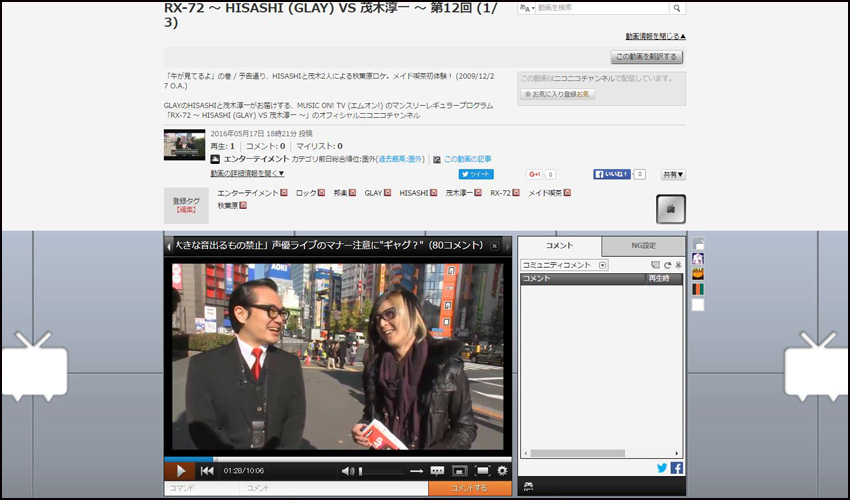Mute audio via the speaker icon

pyautogui.click(x=347, y=471)
